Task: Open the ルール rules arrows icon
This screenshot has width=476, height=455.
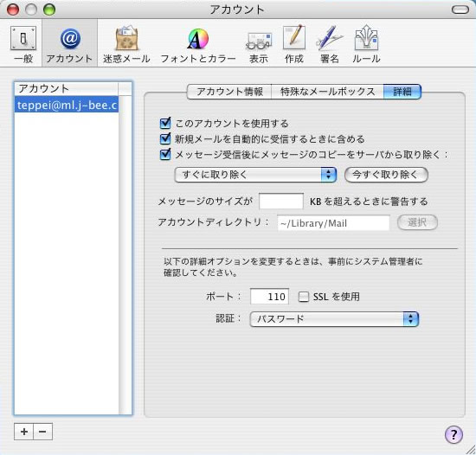Action: [366, 37]
